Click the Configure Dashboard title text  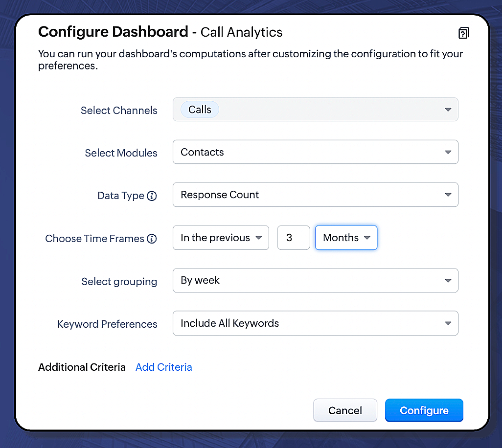pos(113,32)
